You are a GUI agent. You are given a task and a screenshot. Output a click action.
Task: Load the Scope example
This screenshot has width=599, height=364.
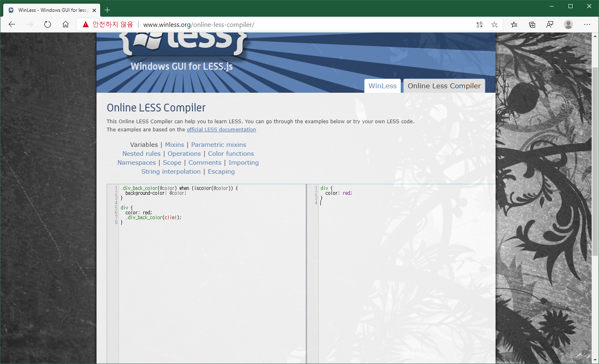click(x=172, y=162)
